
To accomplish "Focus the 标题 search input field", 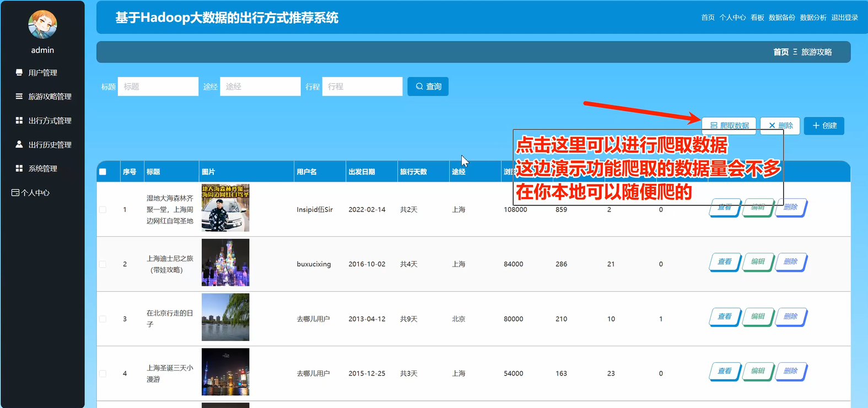I will (x=158, y=86).
